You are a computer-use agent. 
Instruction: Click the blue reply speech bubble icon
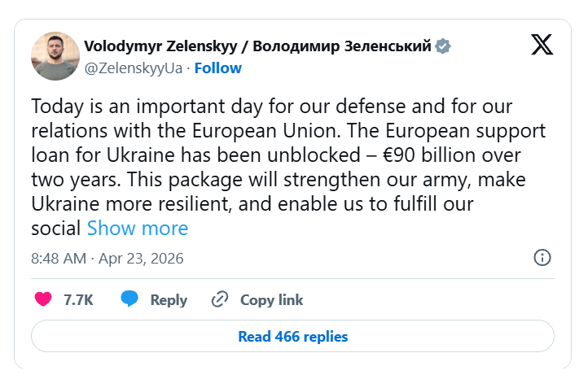tap(129, 299)
